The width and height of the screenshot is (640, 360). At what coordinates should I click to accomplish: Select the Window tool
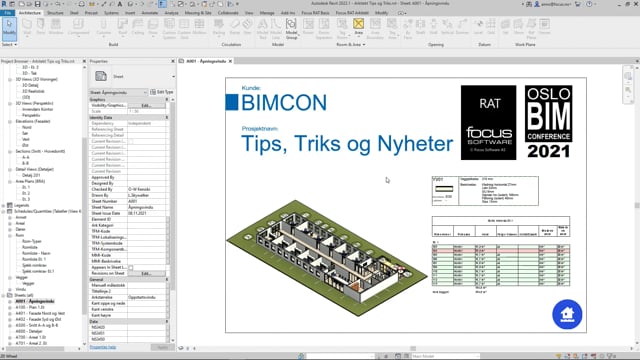click(56, 27)
